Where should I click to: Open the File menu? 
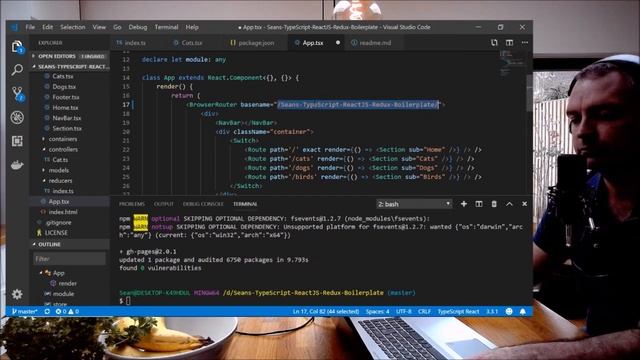tap(30, 27)
